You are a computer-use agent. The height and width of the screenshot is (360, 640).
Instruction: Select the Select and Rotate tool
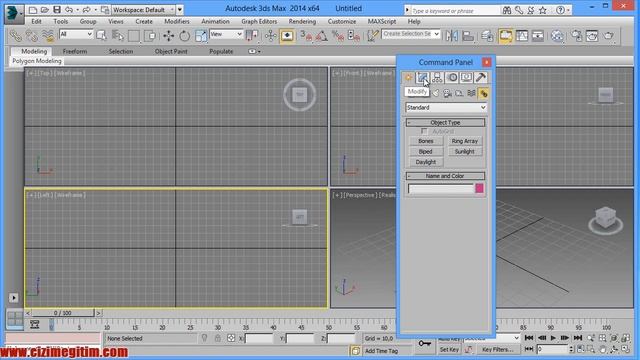[184, 36]
